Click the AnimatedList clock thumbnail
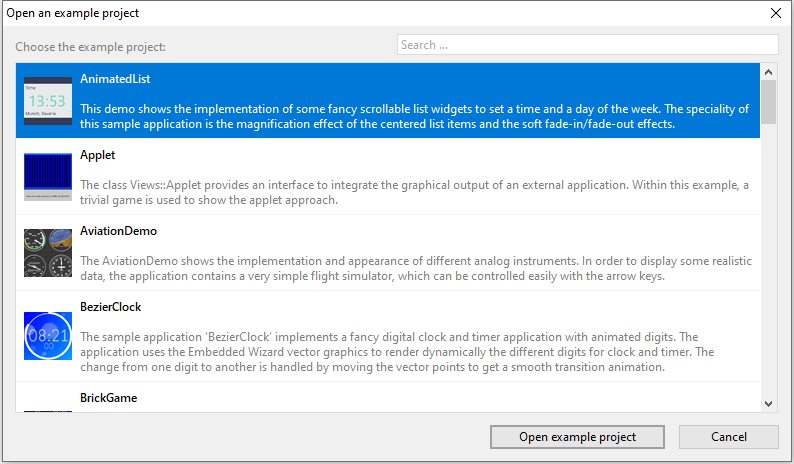 point(48,101)
